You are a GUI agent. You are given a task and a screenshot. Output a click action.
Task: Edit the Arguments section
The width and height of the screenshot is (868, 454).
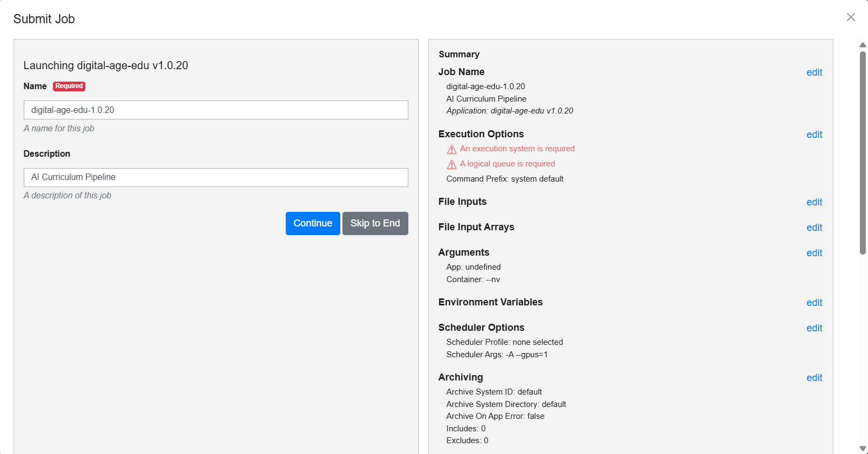click(814, 253)
